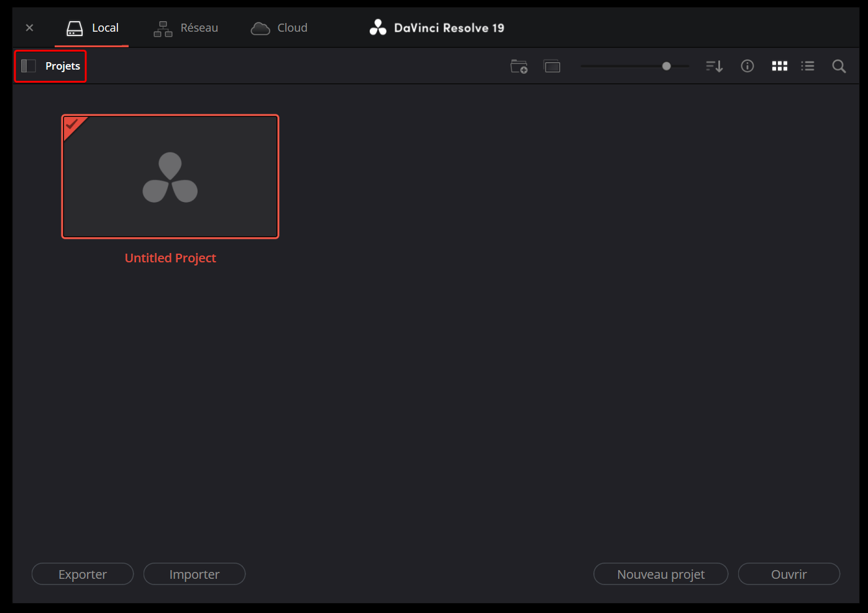Image resolution: width=868 pixels, height=613 pixels.
Task: Click the Ouvrir button
Action: 788,574
